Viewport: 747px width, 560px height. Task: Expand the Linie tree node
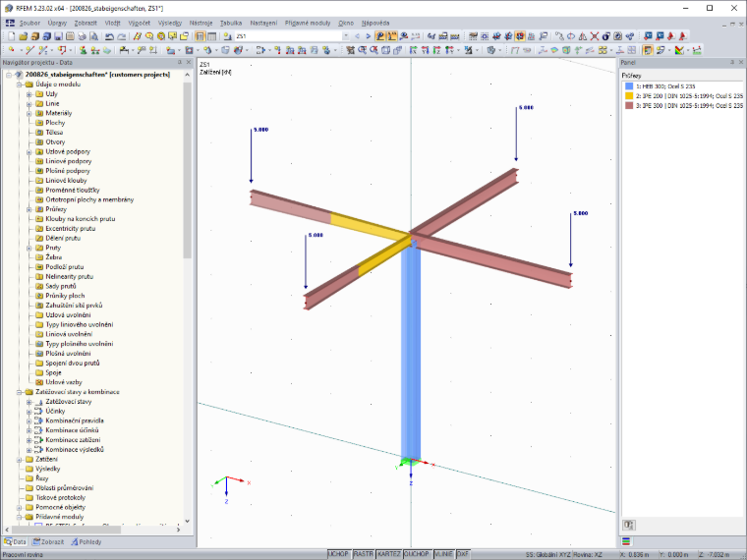[29, 104]
